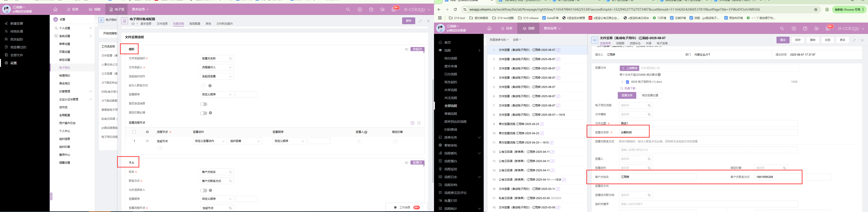Image resolution: width=868 pixels, height=212 pixels.
Task: Click 客户方联系方式 input field
Action: click(x=793, y=177)
